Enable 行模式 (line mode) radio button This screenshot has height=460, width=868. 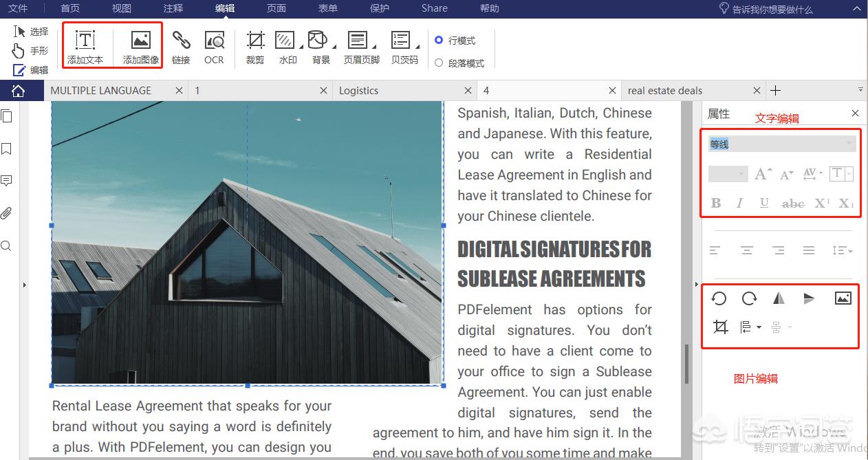pyautogui.click(x=439, y=41)
